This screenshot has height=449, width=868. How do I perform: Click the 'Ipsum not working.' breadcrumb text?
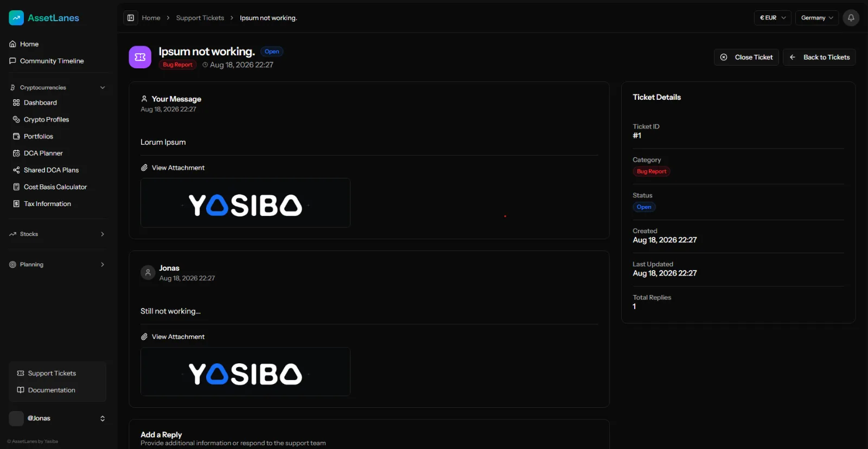[x=269, y=18]
